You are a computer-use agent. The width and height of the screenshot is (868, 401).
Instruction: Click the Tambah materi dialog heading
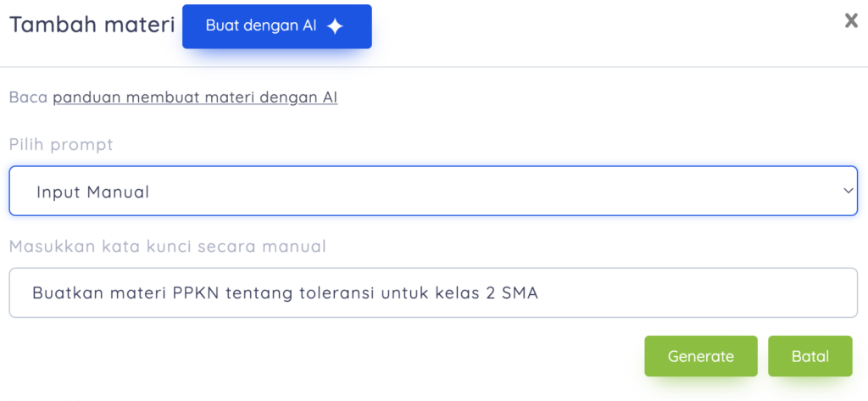[x=92, y=25]
